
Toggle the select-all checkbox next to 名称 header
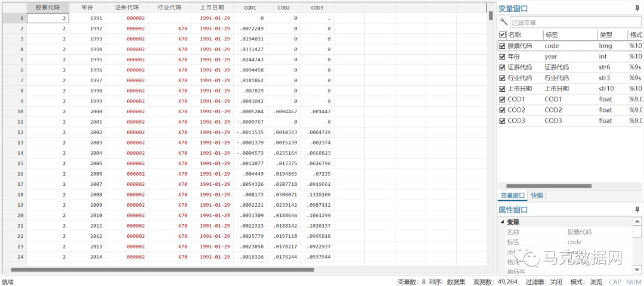pyautogui.click(x=502, y=35)
